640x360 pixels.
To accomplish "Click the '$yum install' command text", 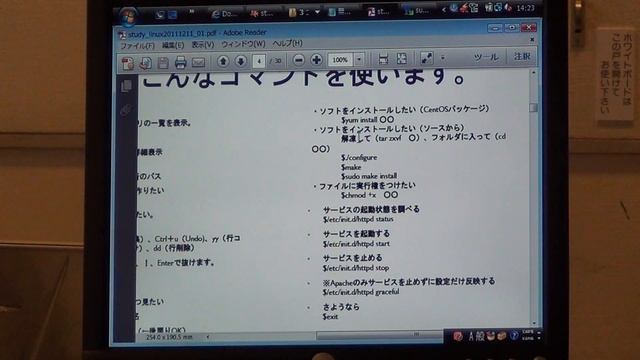I will pyautogui.click(x=359, y=120).
